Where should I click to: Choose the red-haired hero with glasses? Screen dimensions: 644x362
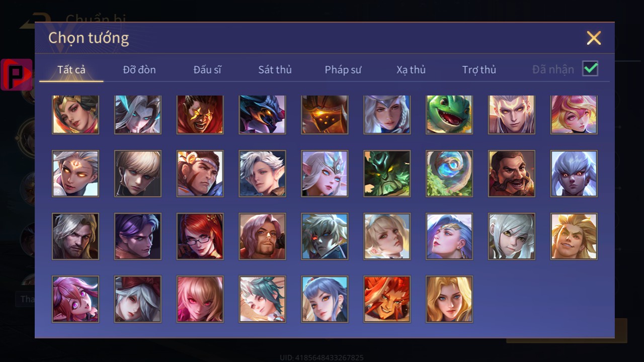pyautogui.click(x=200, y=236)
